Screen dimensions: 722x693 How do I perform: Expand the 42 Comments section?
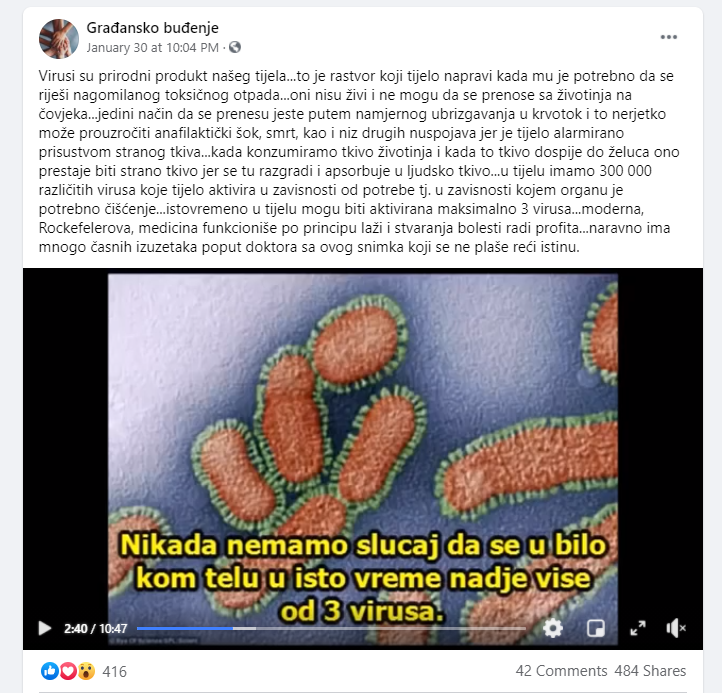point(561,671)
